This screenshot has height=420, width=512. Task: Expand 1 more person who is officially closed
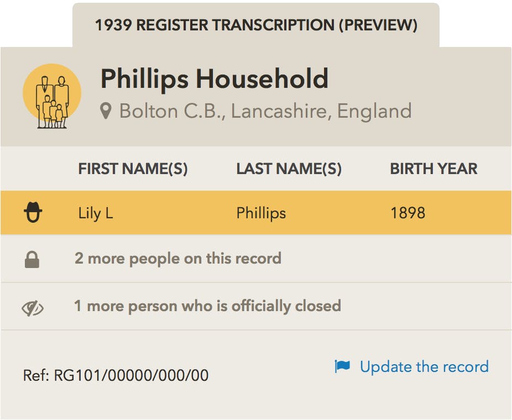point(208,306)
